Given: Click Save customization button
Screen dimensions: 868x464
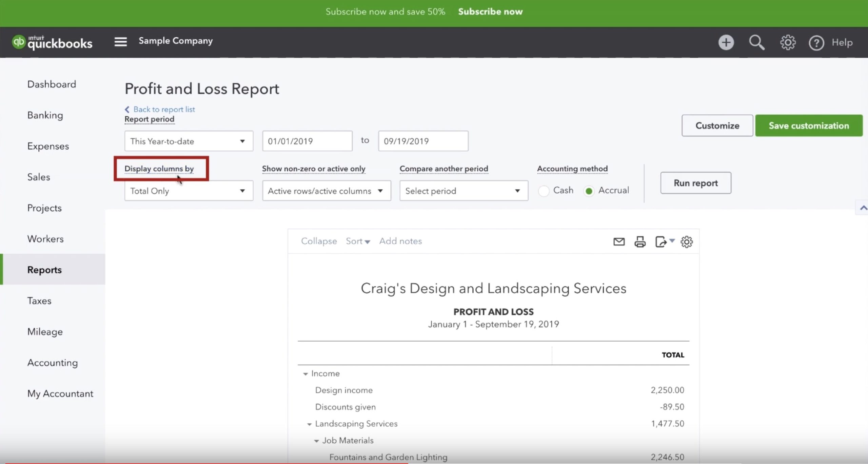Looking at the screenshot, I should pos(809,125).
